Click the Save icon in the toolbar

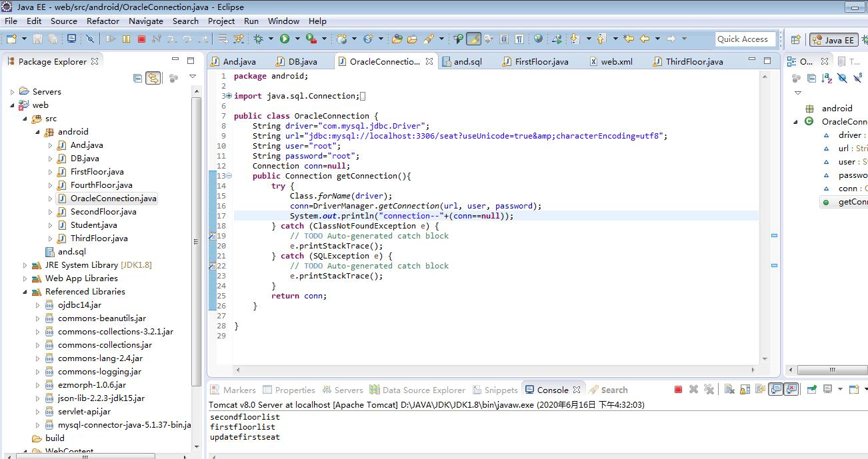coord(38,39)
